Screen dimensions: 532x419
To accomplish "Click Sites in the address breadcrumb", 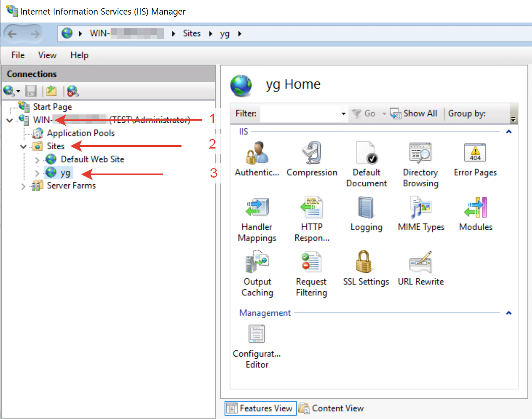I will coord(192,33).
